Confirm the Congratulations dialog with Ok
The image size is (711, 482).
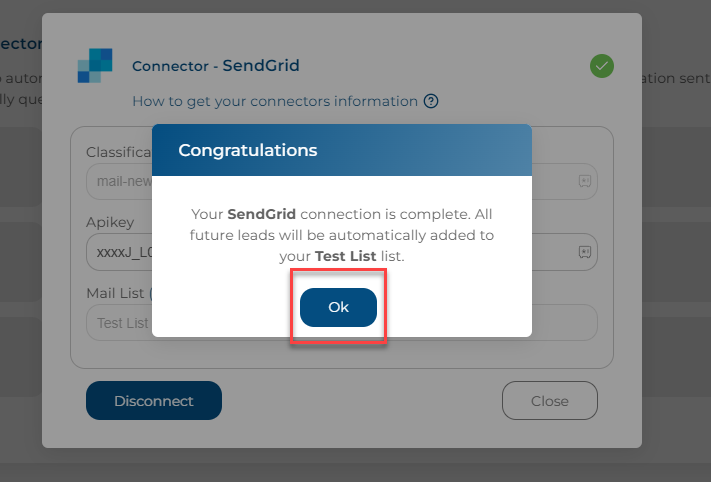tap(338, 307)
